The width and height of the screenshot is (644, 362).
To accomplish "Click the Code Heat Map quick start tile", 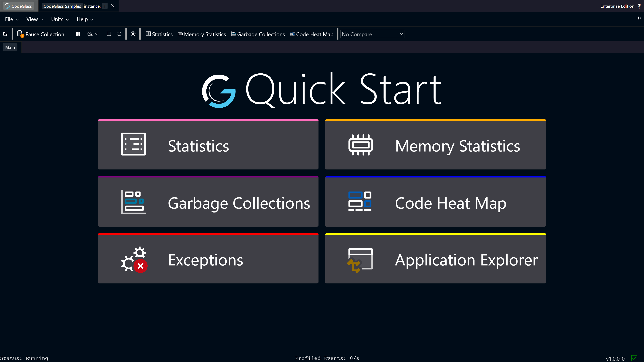I will [x=436, y=202].
